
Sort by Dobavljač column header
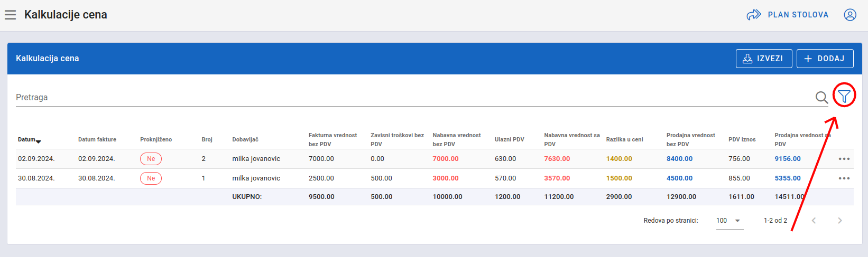pos(245,139)
